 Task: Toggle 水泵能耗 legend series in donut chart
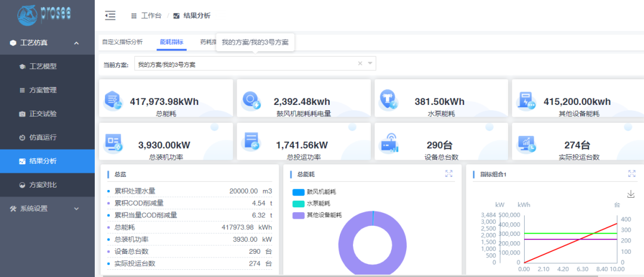click(314, 204)
